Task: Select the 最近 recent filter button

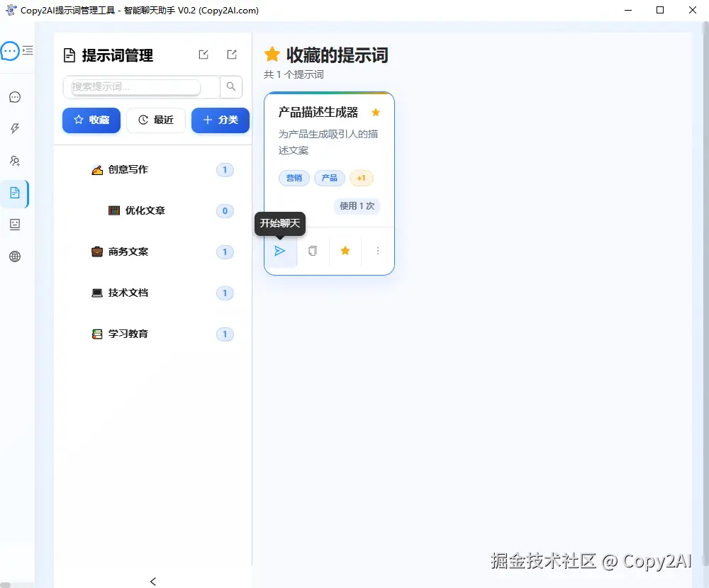Action: click(156, 120)
